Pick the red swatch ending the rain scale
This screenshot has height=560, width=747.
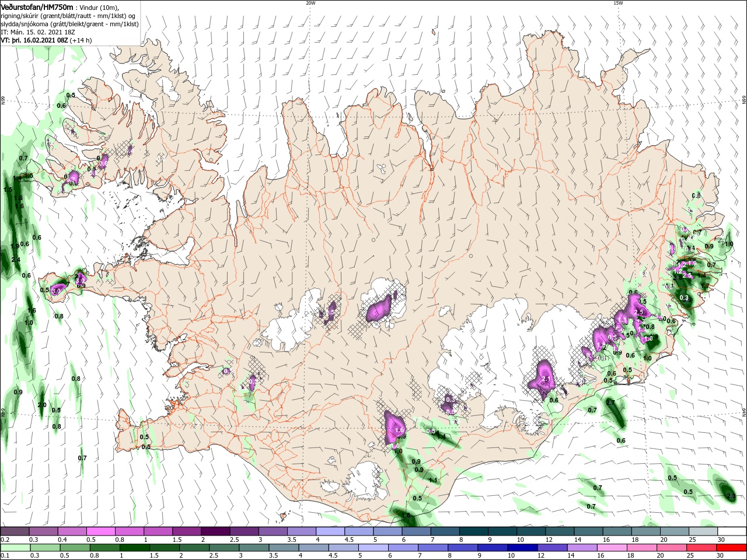pyautogui.click(x=732, y=548)
